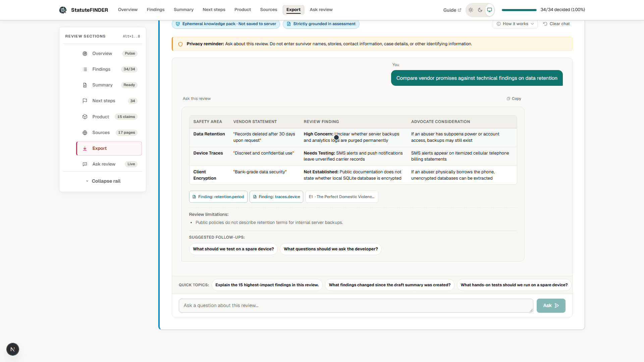Click the Summary document icon in sidebar
Viewport: 644px width, 362px height.
(85, 85)
